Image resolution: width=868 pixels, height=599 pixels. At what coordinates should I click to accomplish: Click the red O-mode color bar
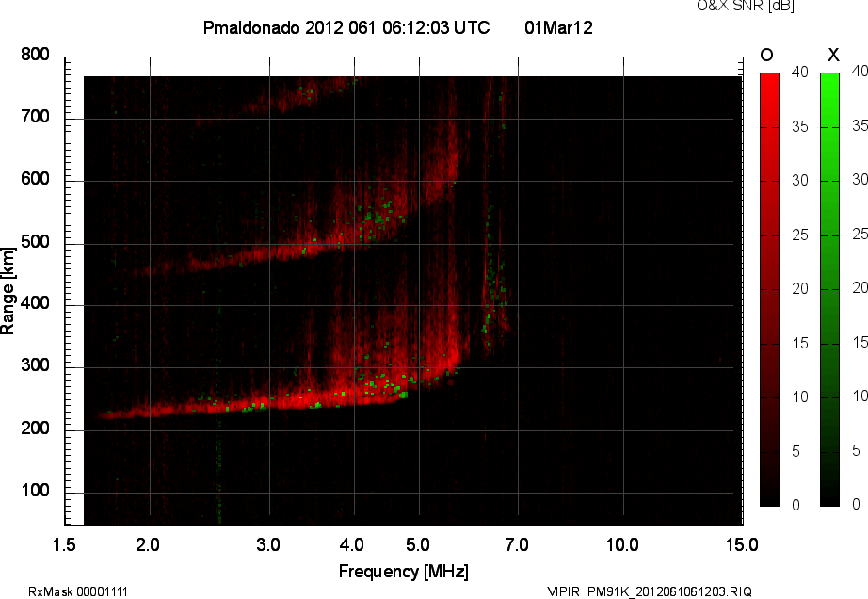[769, 289]
